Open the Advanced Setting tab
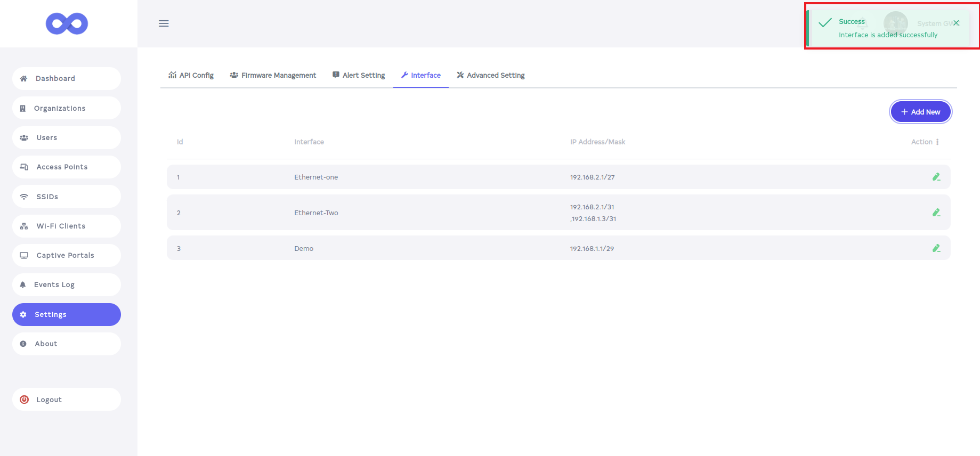This screenshot has width=980, height=456. [x=491, y=75]
